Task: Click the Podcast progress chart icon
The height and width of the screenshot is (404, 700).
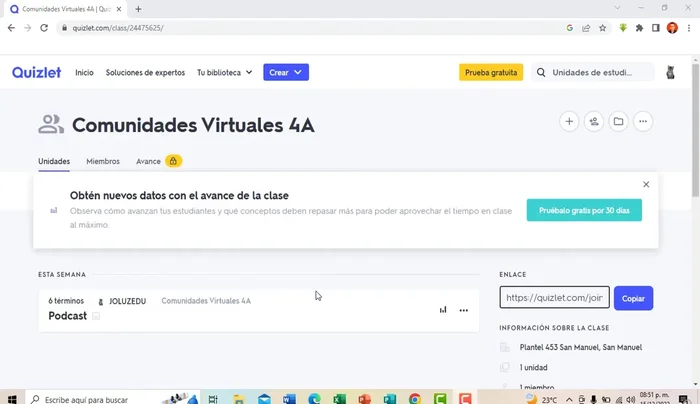Action: (443, 310)
